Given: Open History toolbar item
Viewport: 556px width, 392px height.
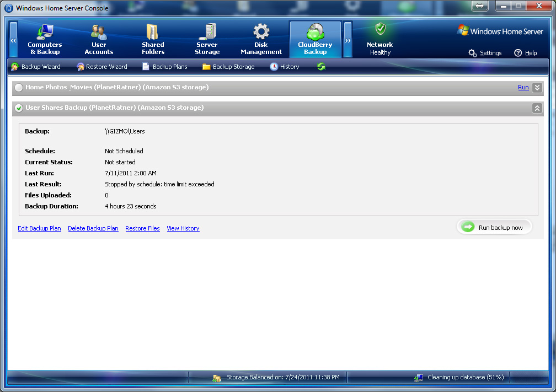Looking at the screenshot, I should pyautogui.click(x=285, y=67).
